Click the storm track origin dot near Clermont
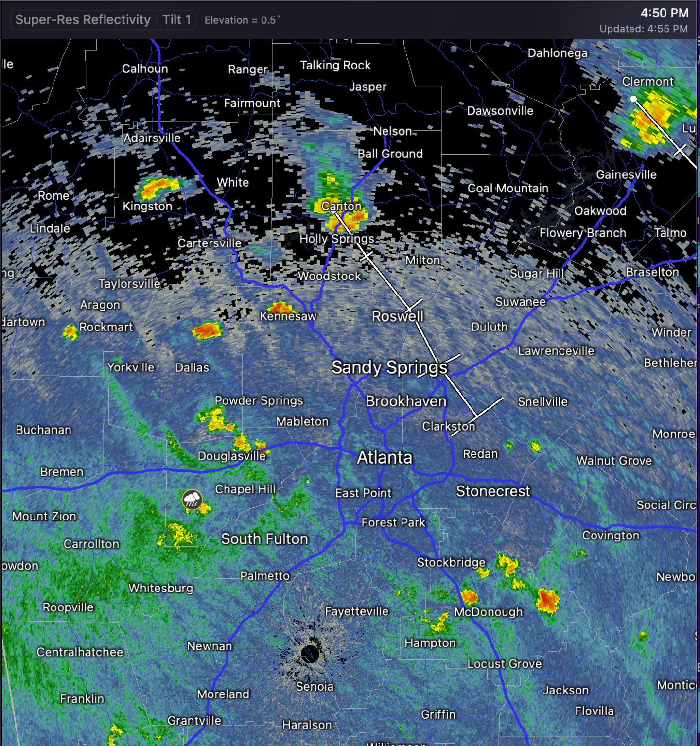 (633, 99)
